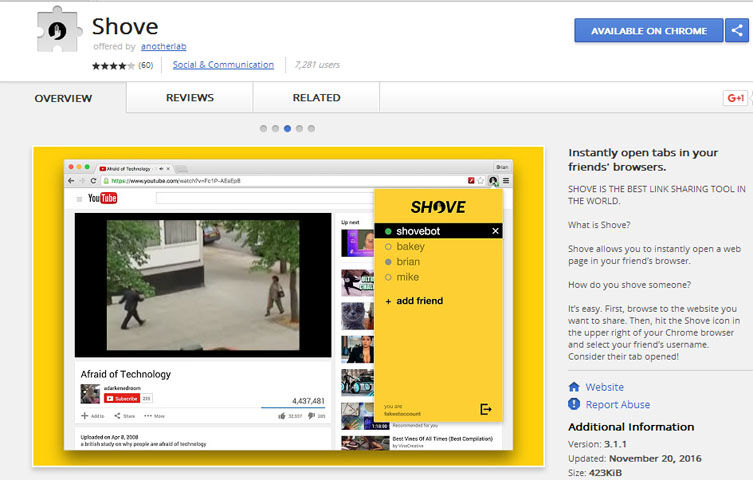This screenshot has width=753, height=480.
Task: Click the Size: 423KiB text
Action: 595,473
